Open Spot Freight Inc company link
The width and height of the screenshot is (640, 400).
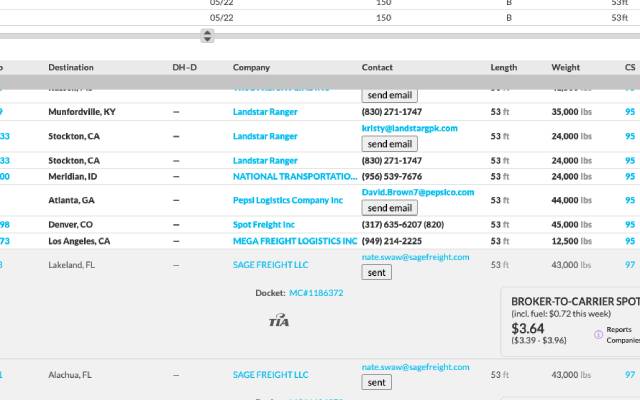[264, 224]
